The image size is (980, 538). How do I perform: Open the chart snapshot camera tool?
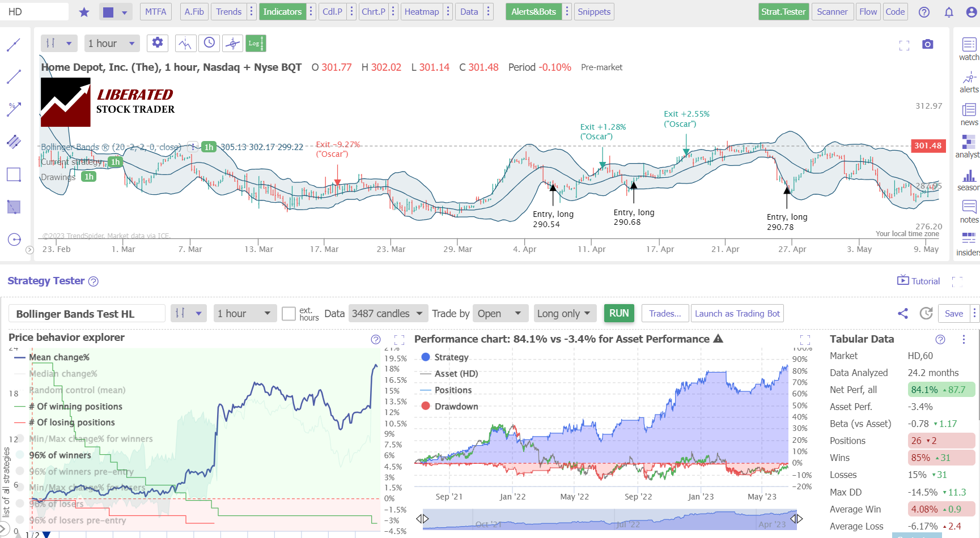927,44
